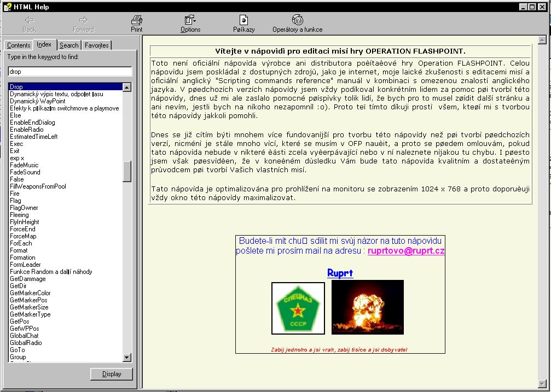This screenshot has height=392, width=551.
Task: Switch to the Contents tab
Action: (x=19, y=45)
